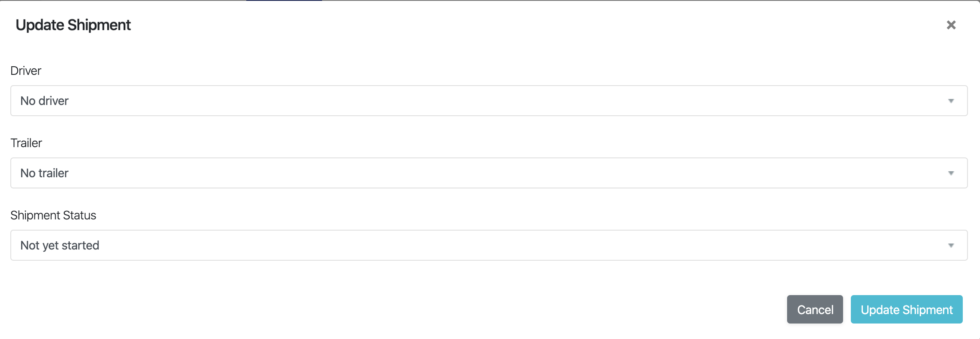Click the Driver dropdown arrow

[x=951, y=101]
